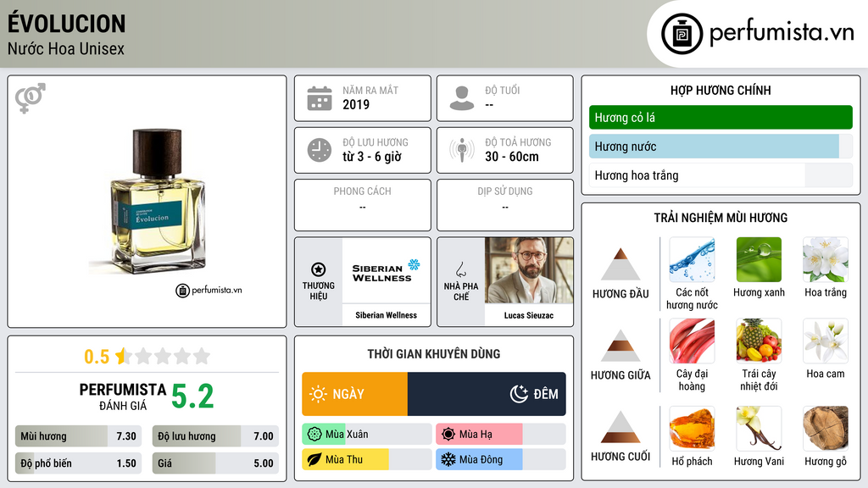This screenshot has width=868, height=488.
Task: Click the Mùi hương 7.30 score bar
Action: [78, 436]
